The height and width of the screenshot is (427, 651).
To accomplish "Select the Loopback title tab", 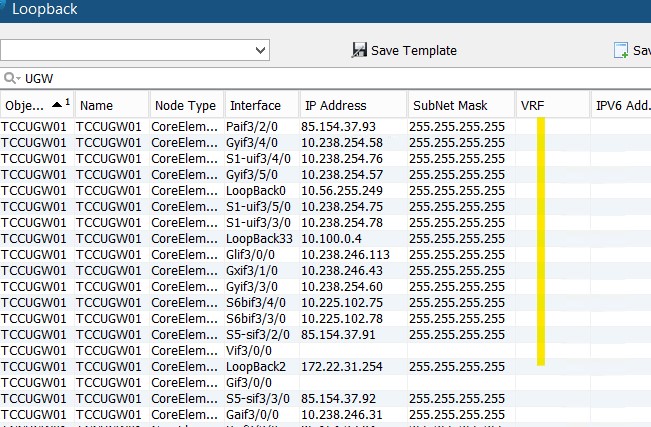I will pos(45,10).
